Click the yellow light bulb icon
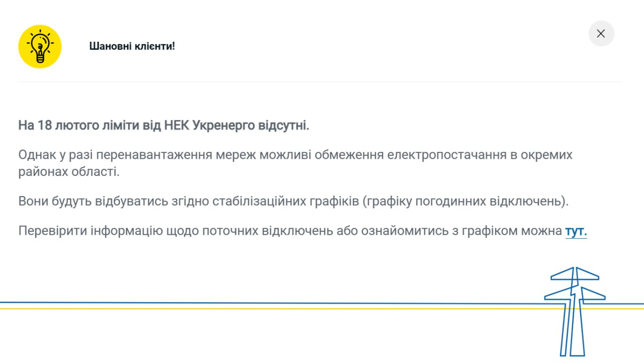 (x=40, y=46)
